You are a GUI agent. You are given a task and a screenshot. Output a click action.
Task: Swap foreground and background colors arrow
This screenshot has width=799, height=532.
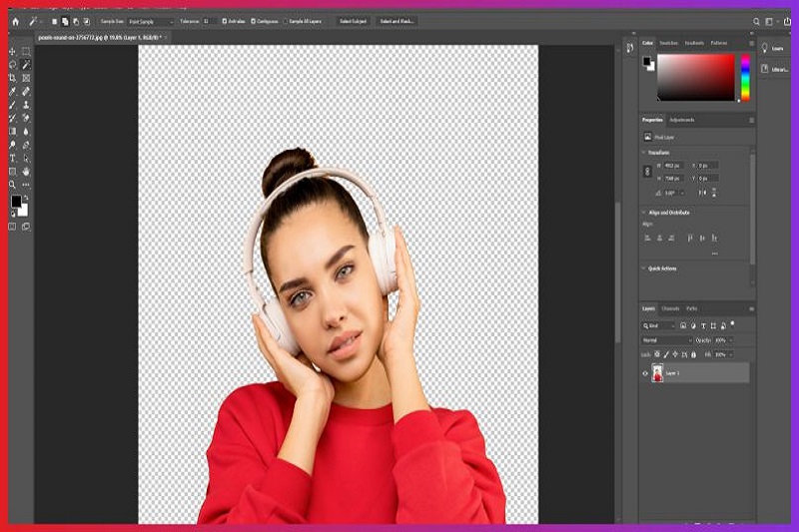(x=26, y=198)
